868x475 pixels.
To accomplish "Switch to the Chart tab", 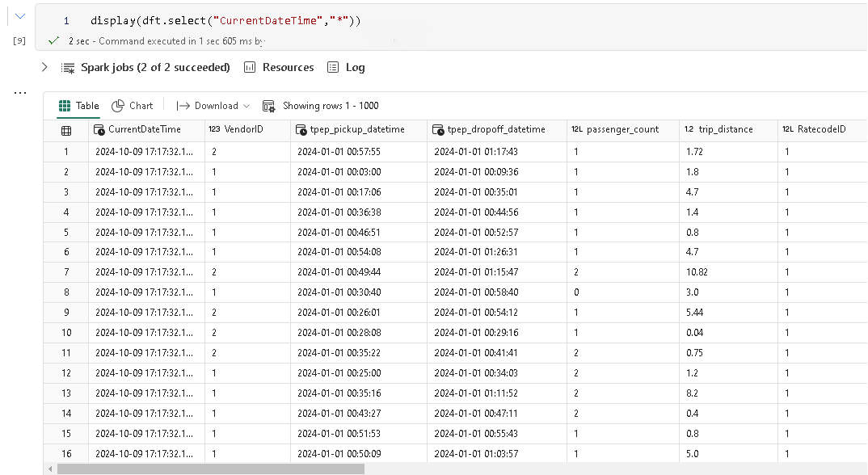I will point(139,105).
